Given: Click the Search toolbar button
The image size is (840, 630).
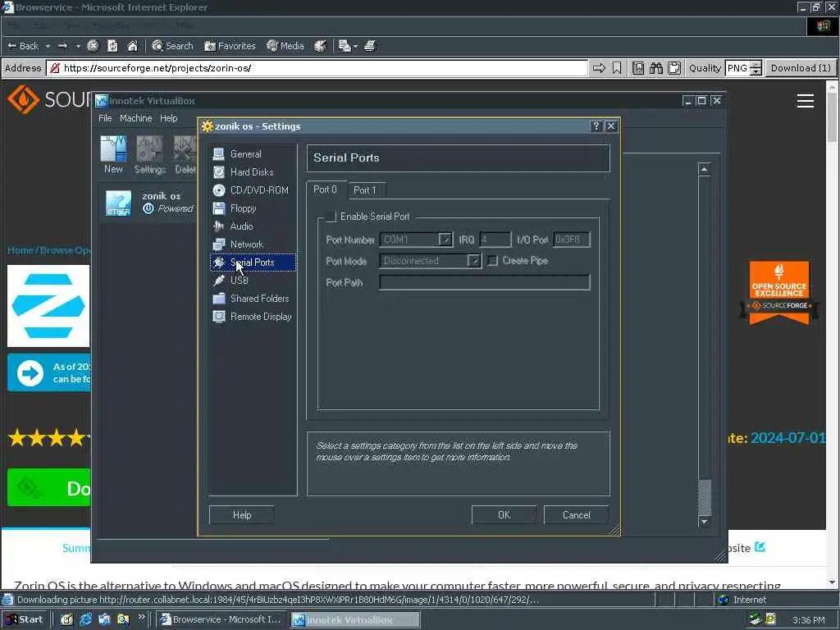Looking at the screenshot, I should pos(172,46).
